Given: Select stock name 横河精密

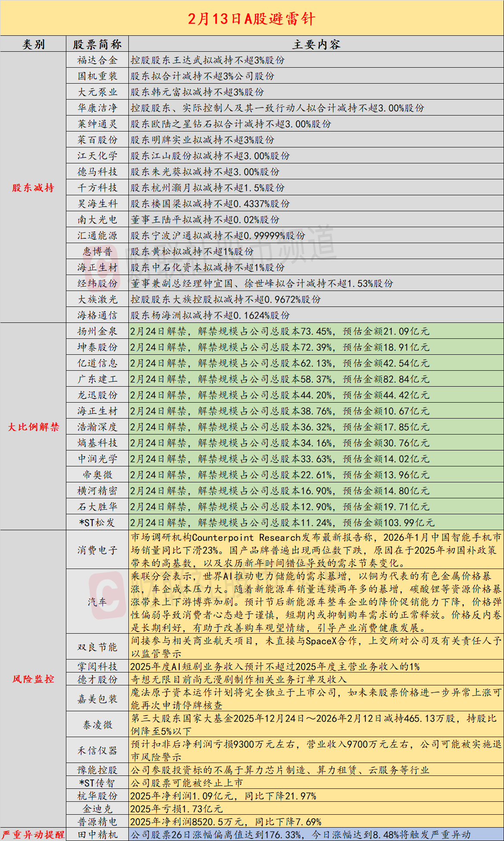Looking at the screenshot, I should 97,491.
